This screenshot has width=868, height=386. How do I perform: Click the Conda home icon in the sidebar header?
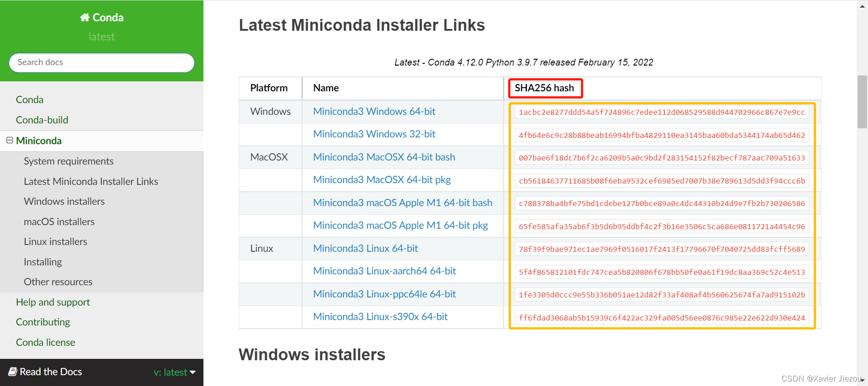[85, 17]
